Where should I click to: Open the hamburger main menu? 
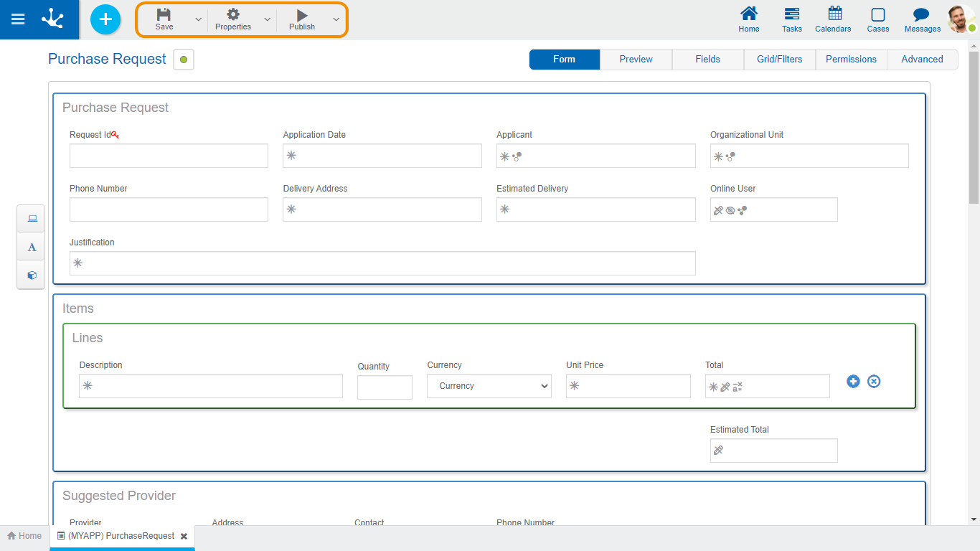pyautogui.click(x=18, y=19)
